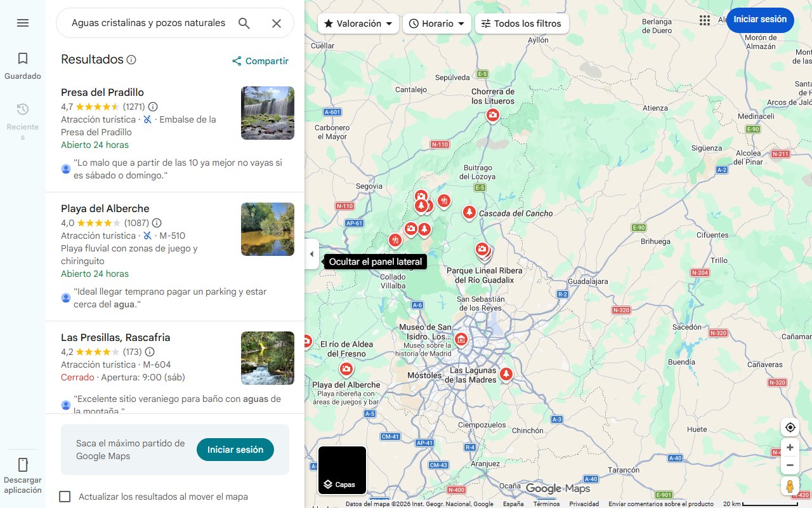The height and width of the screenshot is (508, 812).
Task: Open Guardado from the sidebar
Action: pyautogui.click(x=23, y=64)
